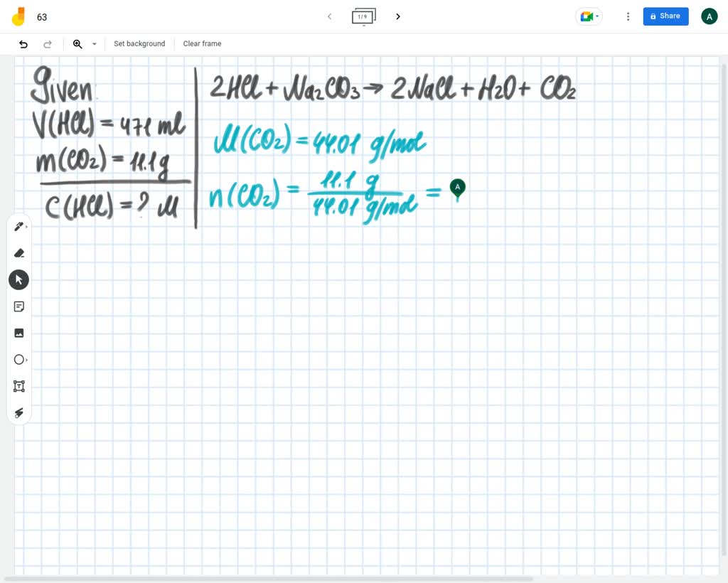Image resolution: width=728 pixels, height=583 pixels.
Task: Insert a Text box
Action: click(x=19, y=386)
